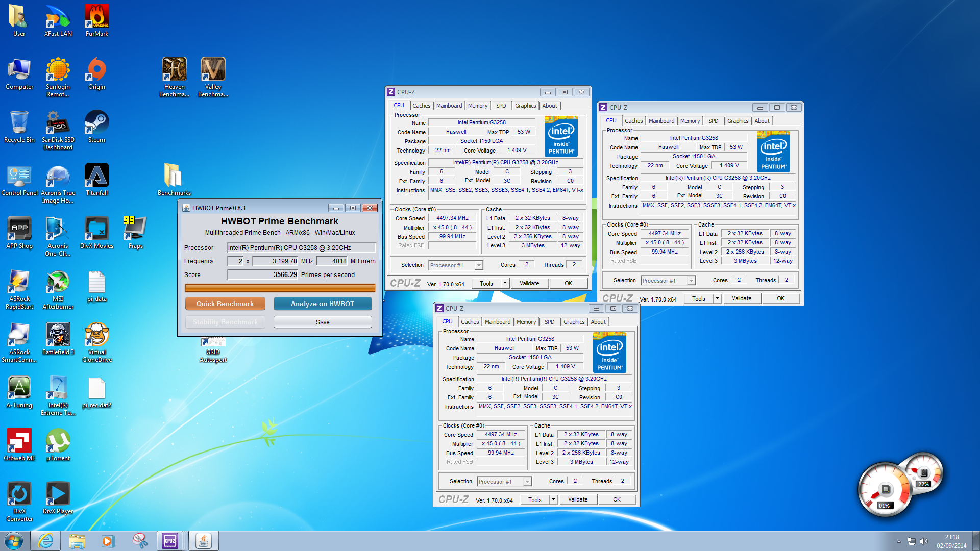This screenshot has height=551, width=980.
Task: Click the HWBOT Score value field
Action: point(263,274)
